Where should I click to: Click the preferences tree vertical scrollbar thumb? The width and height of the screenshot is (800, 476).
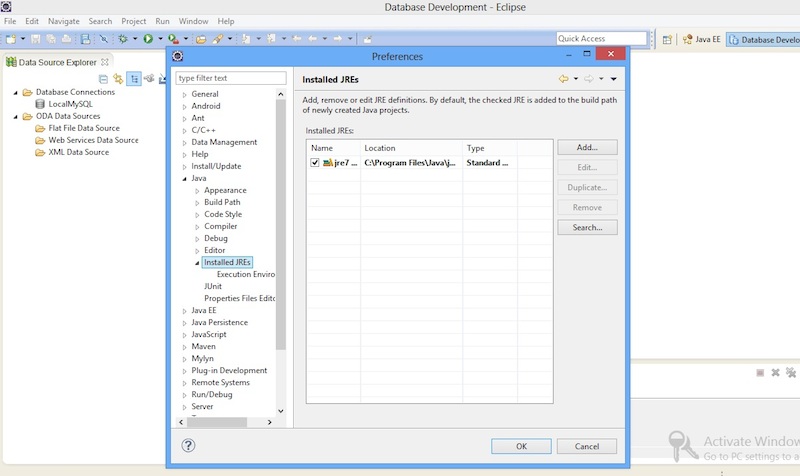point(281,224)
